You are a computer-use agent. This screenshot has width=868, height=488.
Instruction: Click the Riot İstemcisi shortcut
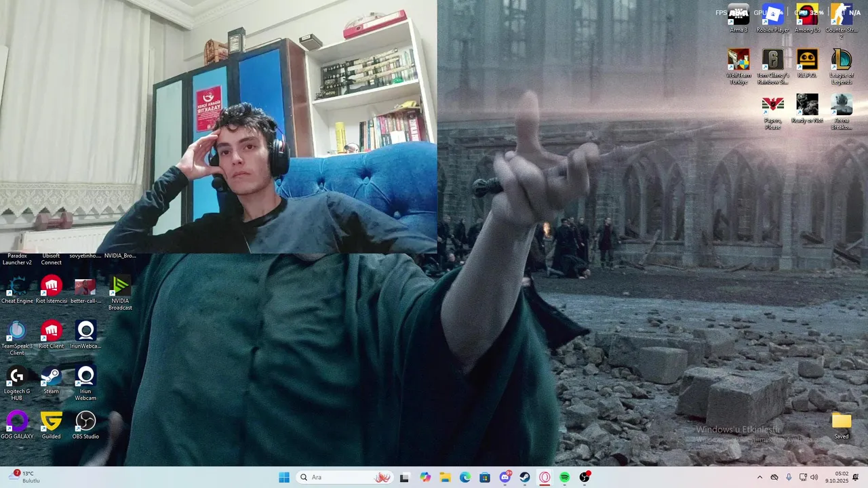[x=52, y=289]
